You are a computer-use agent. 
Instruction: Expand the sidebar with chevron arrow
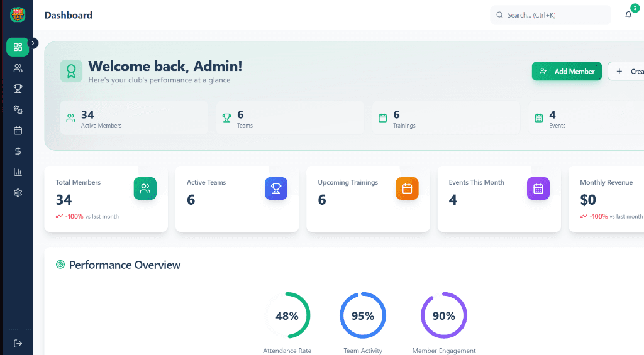click(33, 43)
